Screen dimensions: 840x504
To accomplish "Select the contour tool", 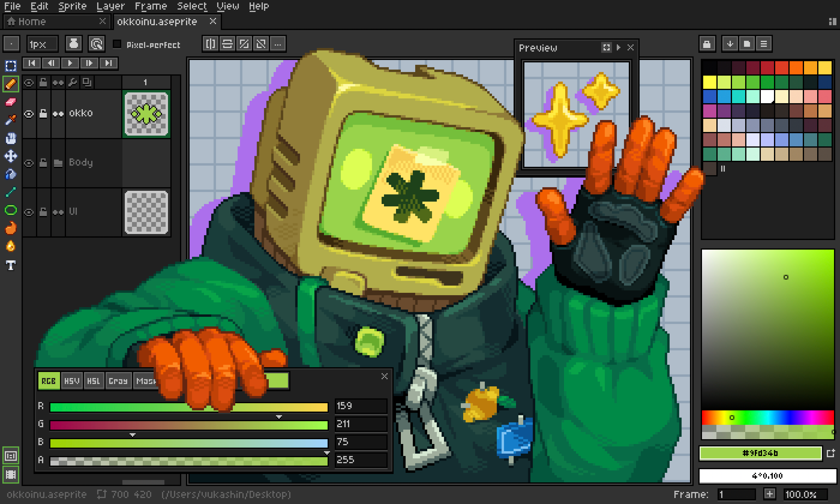I will click(x=11, y=228).
